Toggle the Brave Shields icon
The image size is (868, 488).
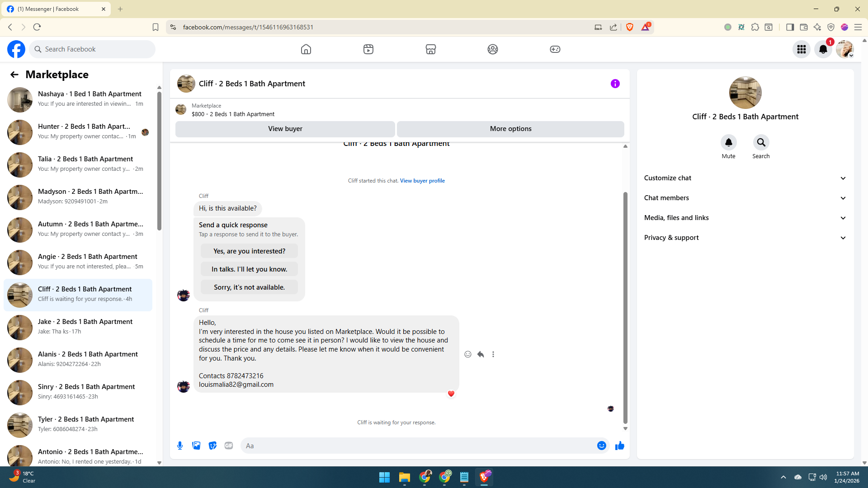coord(630,27)
